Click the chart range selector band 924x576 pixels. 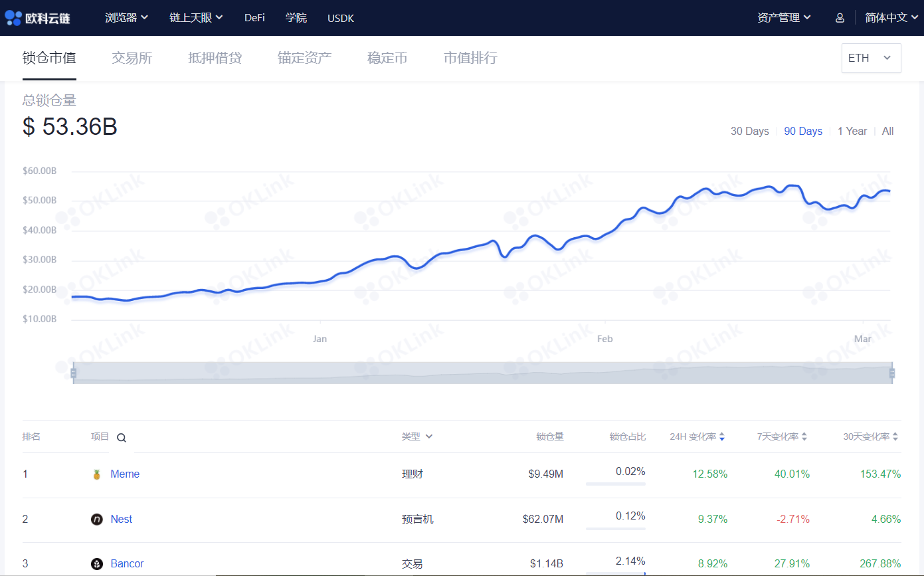[x=482, y=373]
